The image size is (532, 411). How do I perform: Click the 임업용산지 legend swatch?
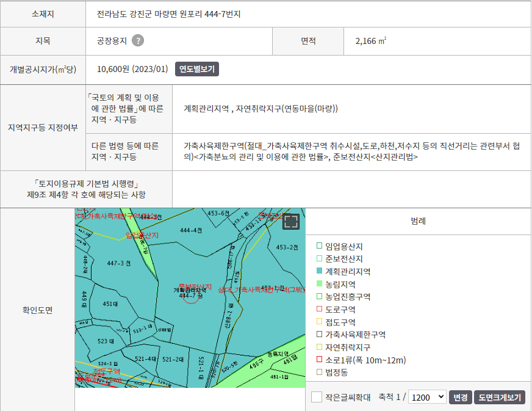click(319, 246)
